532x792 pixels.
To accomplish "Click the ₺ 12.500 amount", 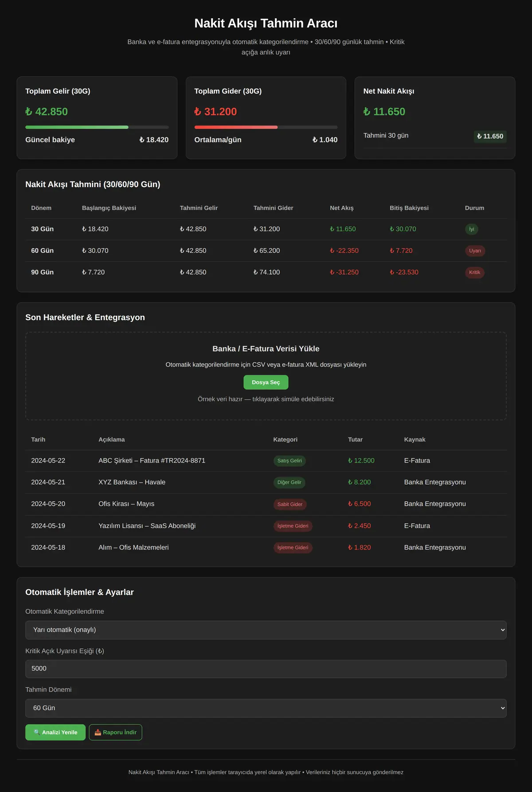I will pos(361,461).
